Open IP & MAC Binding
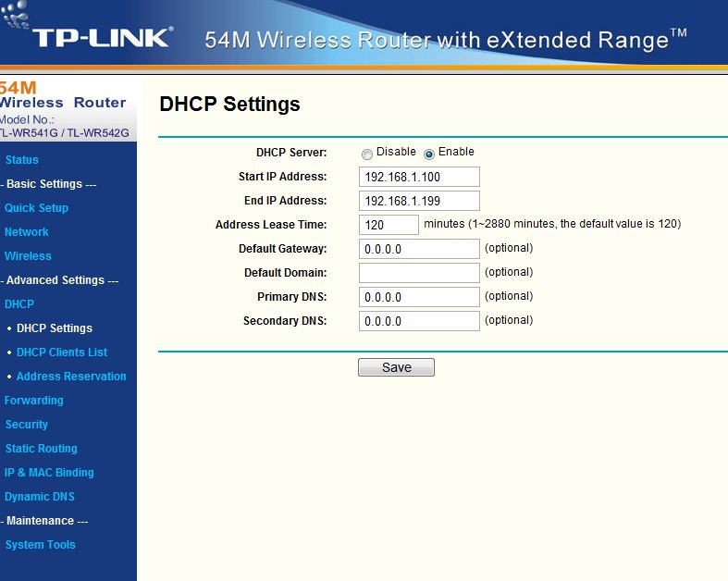 pyautogui.click(x=49, y=473)
